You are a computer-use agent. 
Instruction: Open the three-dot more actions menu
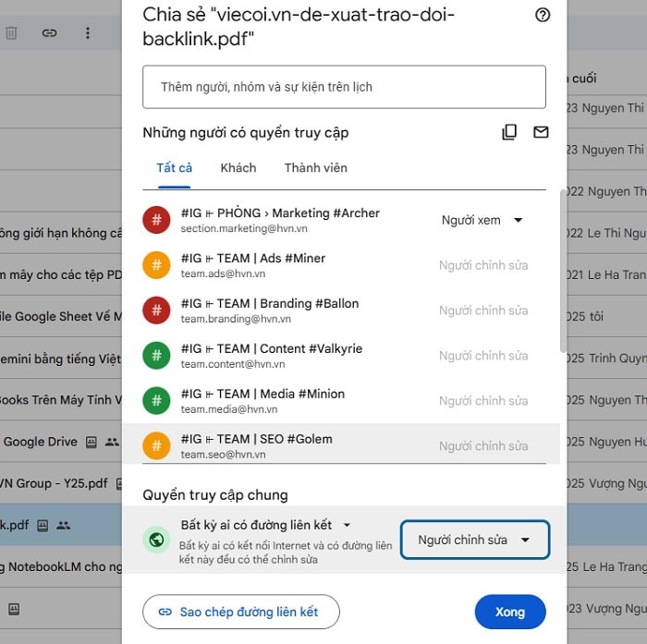pos(88,33)
